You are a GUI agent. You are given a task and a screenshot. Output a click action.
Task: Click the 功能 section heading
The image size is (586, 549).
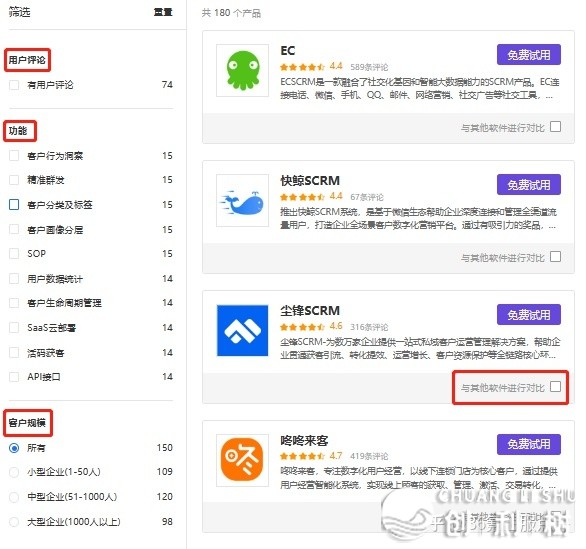tap(18, 131)
